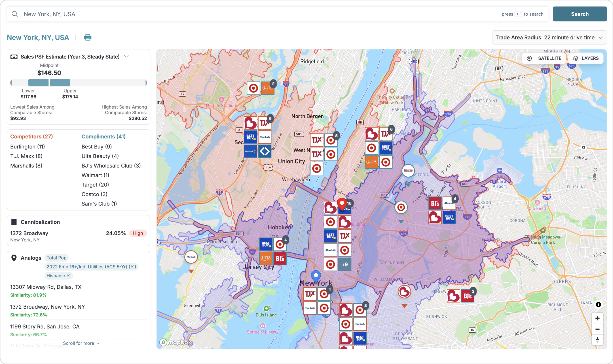Click Scroll for more in Analogs
Image resolution: width=613 pixels, height=364 pixels.
81,343
